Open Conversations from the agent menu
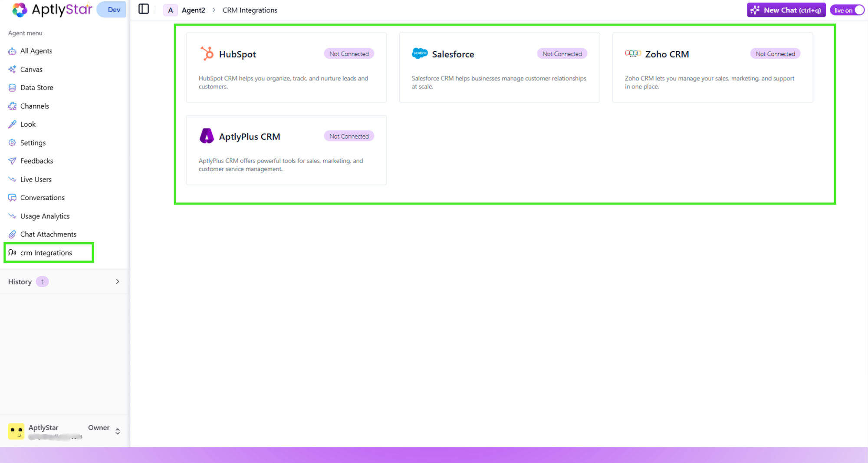868x463 pixels. click(x=43, y=198)
